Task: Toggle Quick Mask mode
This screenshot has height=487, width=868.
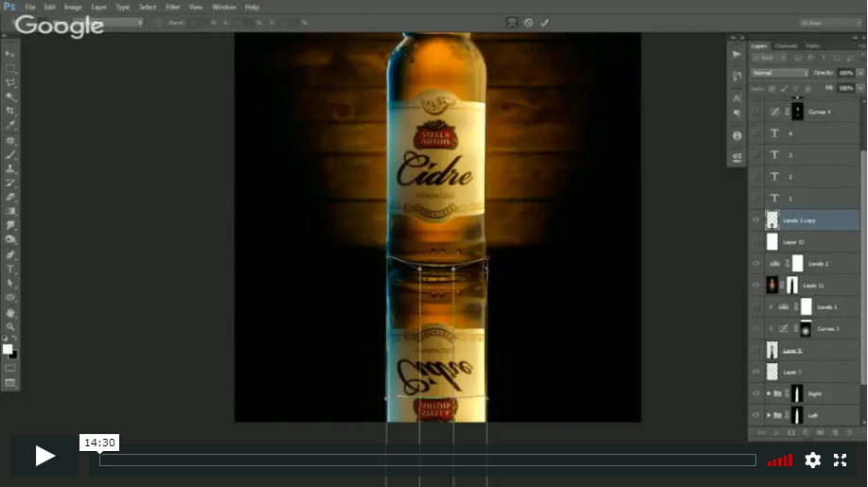Action: click(10, 368)
